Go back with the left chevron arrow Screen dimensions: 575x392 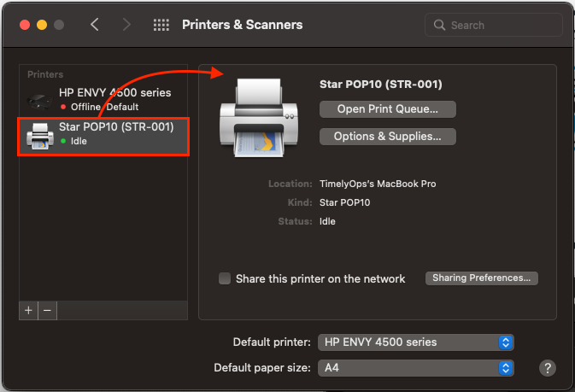pos(95,25)
